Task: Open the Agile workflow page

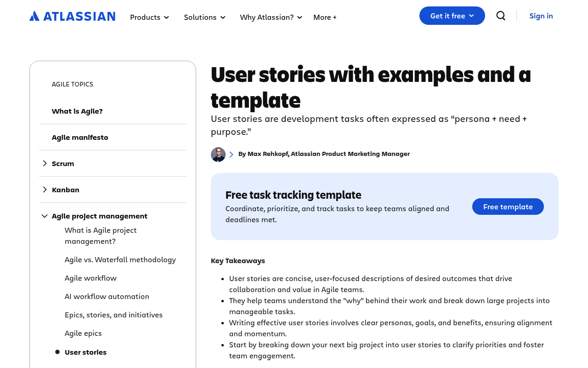Action: click(x=90, y=278)
